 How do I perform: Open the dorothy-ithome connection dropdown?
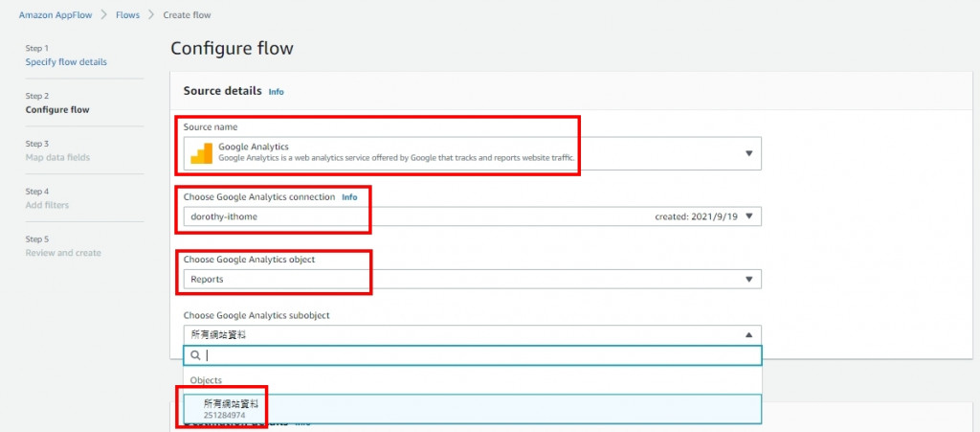[472, 216]
